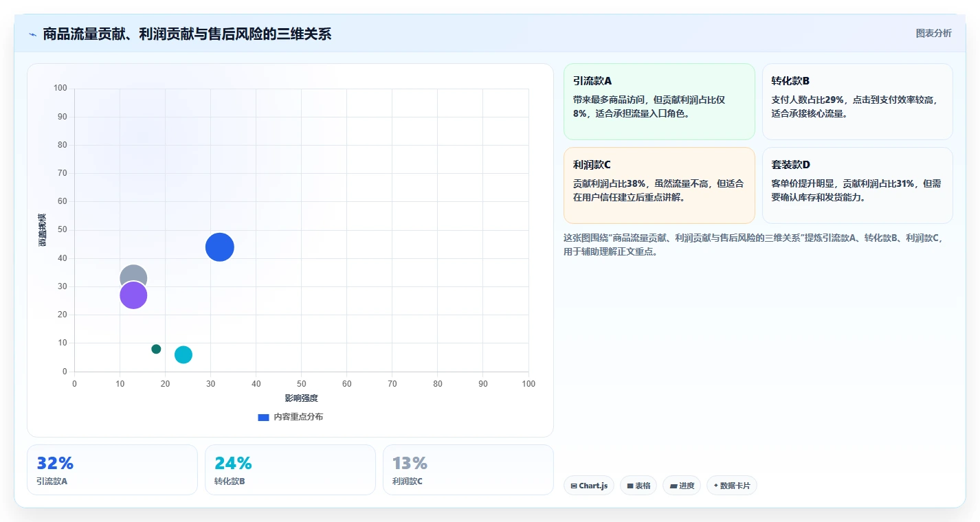Select the 数据卡片 chip
980x522 pixels.
click(x=732, y=486)
